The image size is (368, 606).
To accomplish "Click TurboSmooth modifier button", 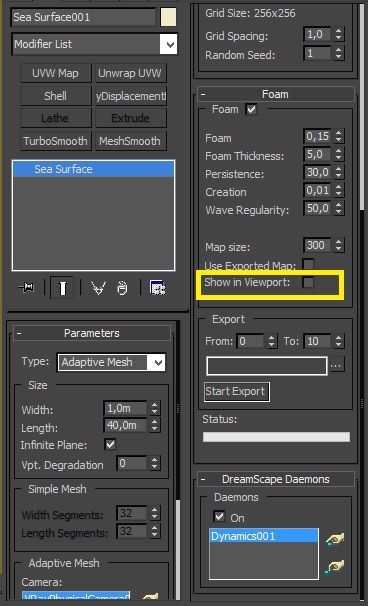I will [x=56, y=141].
